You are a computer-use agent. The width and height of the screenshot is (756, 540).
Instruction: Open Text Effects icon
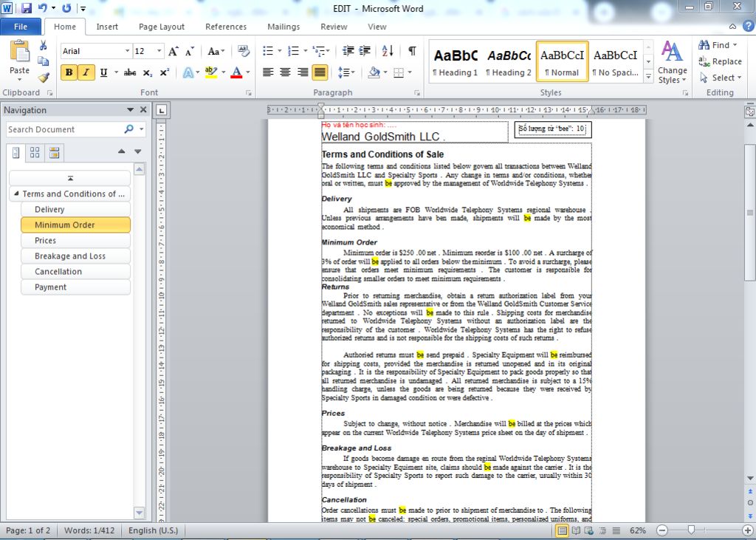click(188, 73)
